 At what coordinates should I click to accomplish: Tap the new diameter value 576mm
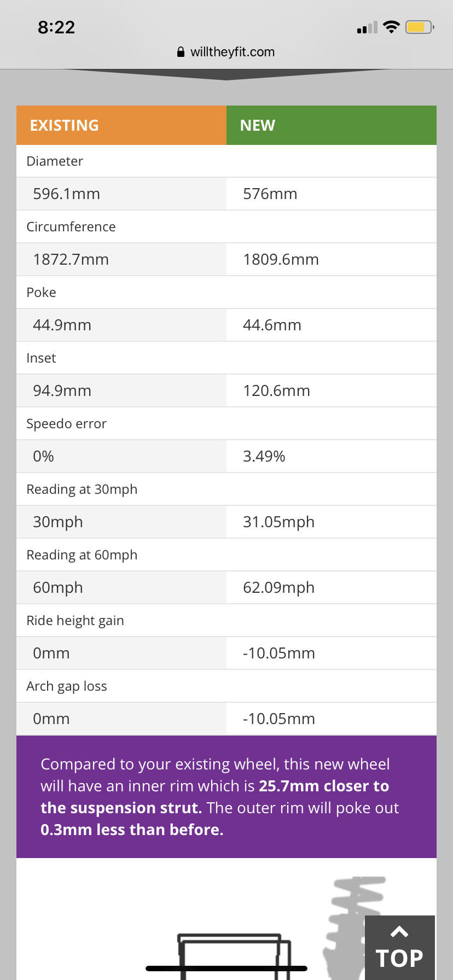coord(270,194)
